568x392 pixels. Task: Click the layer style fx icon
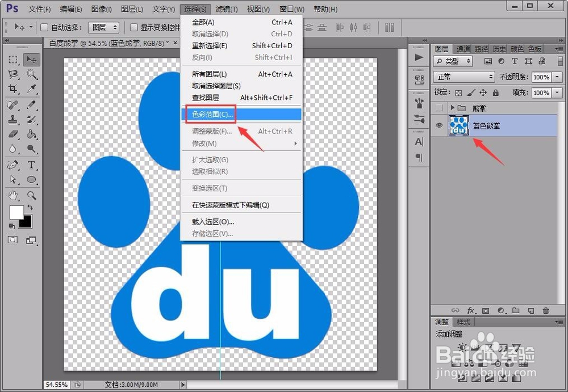(x=470, y=310)
